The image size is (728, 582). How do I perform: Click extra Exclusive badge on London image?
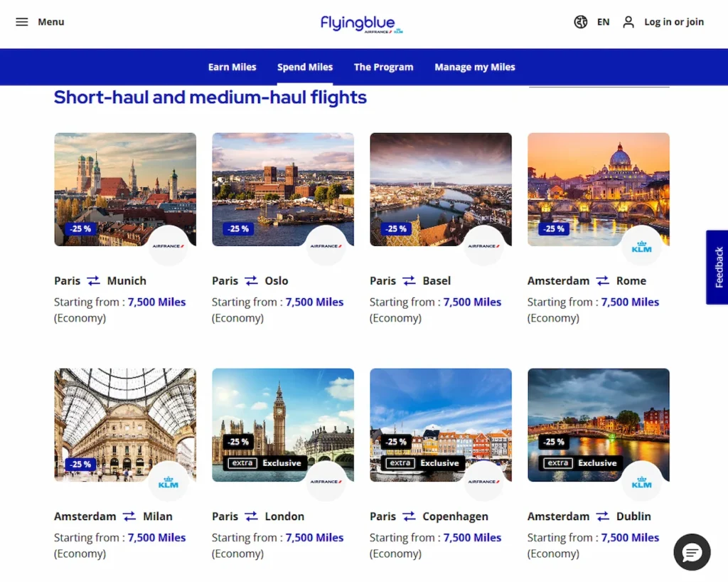point(266,462)
